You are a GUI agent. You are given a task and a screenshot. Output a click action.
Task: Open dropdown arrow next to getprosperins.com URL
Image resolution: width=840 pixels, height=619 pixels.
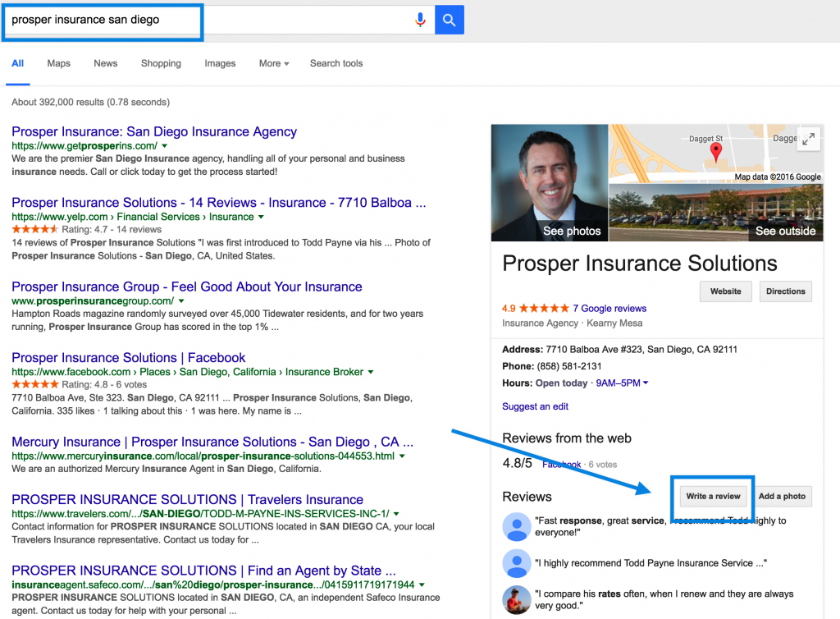tap(164, 146)
